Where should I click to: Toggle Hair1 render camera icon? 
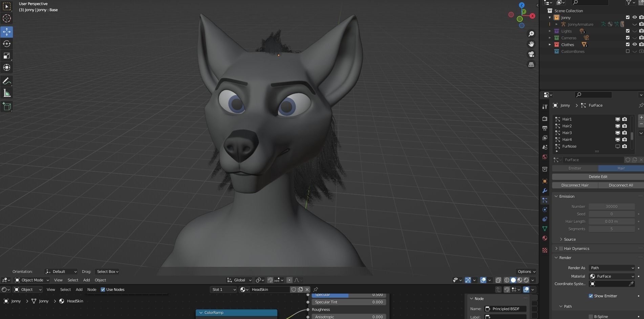pyautogui.click(x=625, y=119)
